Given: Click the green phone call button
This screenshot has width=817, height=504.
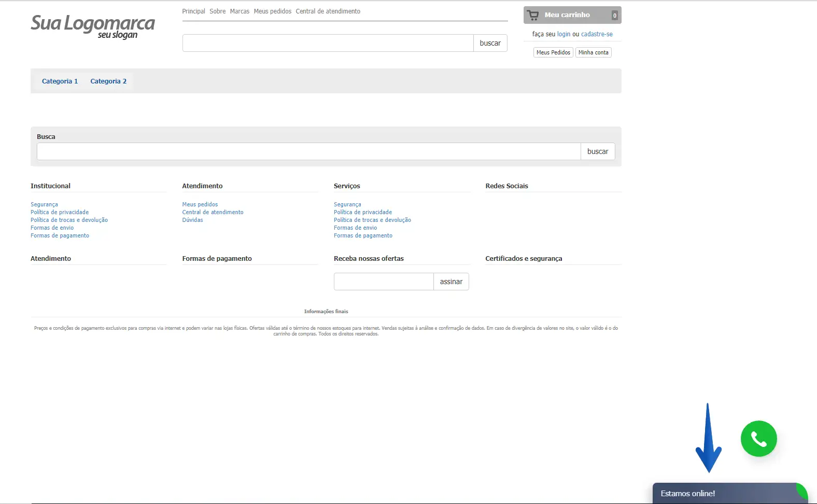Looking at the screenshot, I should click(x=758, y=439).
